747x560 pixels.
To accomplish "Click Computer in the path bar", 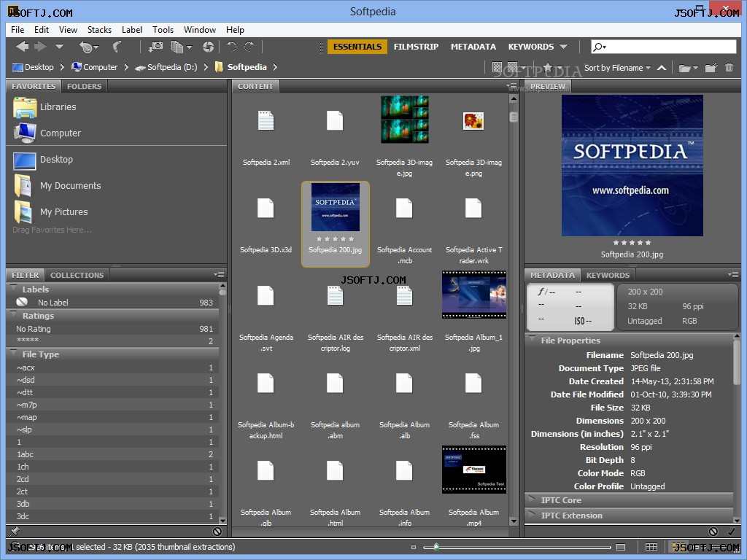I will (x=94, y=67).
